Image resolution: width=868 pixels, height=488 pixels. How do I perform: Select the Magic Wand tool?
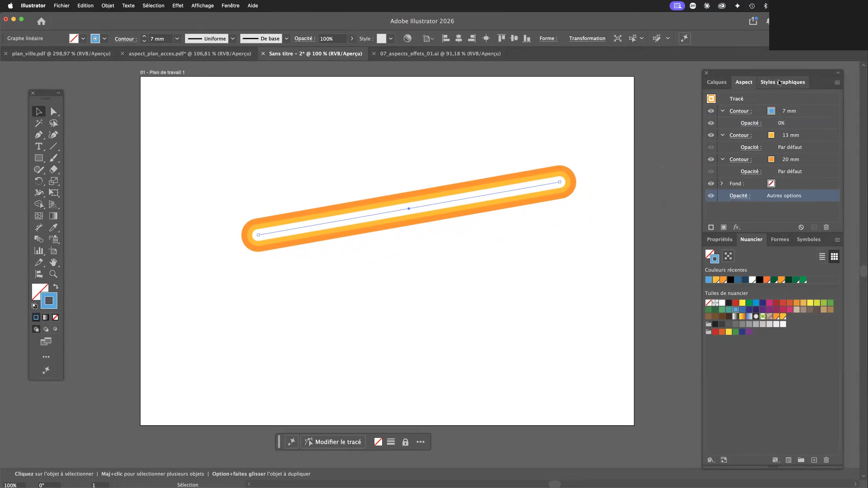38,123
